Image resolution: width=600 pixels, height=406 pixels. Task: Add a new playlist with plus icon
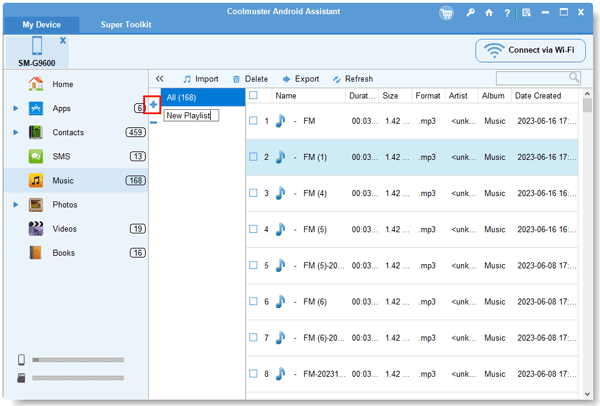point(153,104)
